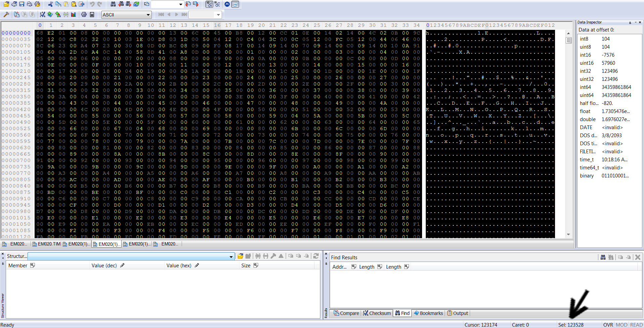Image resolution: width=644 pixels, height=328 pixels.
Task: Click 'Cursor: 123174' in status bar
Action: click(x=481, y=325)
